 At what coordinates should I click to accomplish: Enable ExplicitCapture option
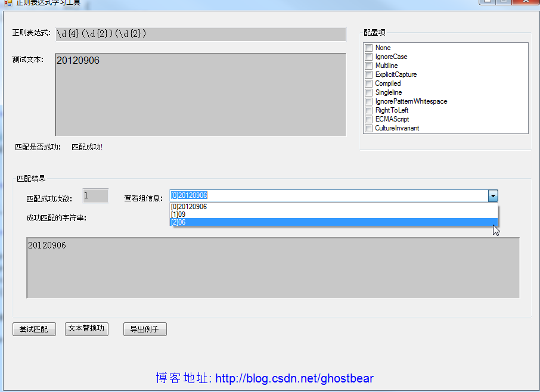click(x=368, y=74)
